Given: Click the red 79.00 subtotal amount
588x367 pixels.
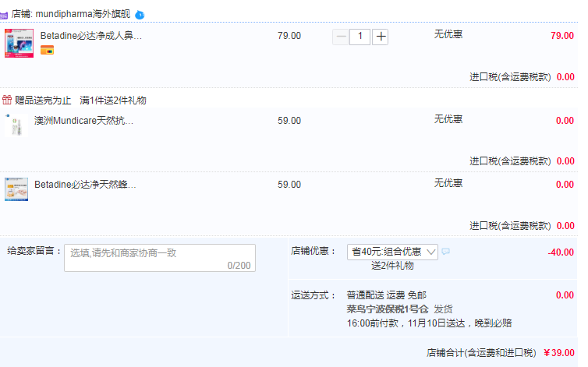Looking at the screenshot, I should 562,36.
